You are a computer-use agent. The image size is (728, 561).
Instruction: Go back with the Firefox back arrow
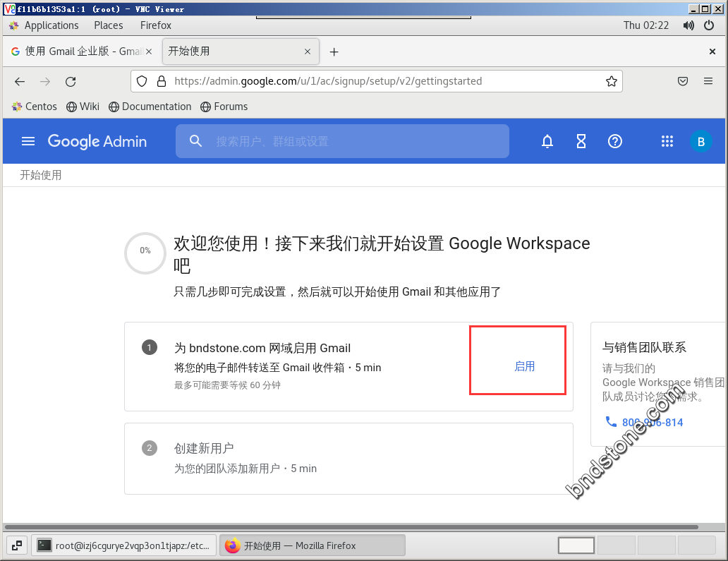pos(20,82)
